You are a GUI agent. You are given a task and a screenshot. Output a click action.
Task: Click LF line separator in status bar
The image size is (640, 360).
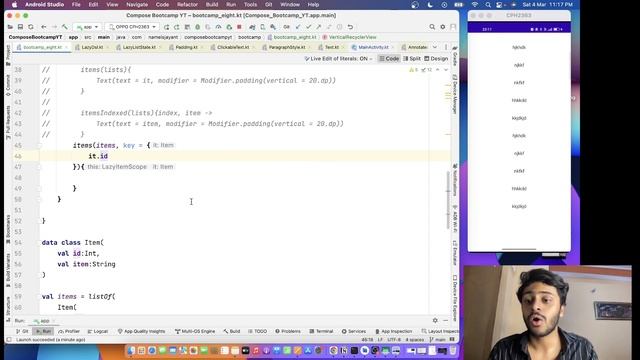(380, 340)
